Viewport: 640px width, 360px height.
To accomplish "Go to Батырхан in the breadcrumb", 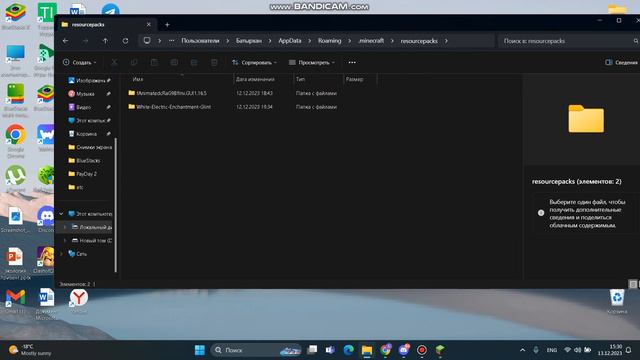I will coord(249,41).
